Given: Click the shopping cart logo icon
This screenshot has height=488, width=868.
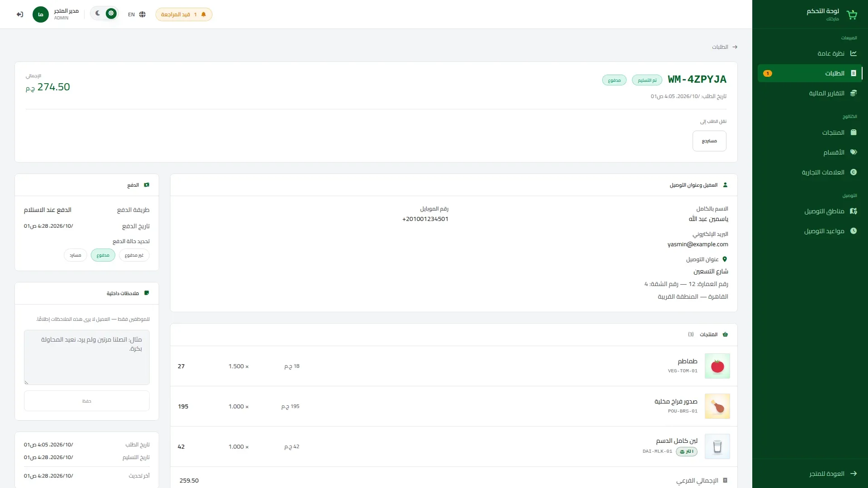Looking at the screenshot, I should (x=852, y=14).
